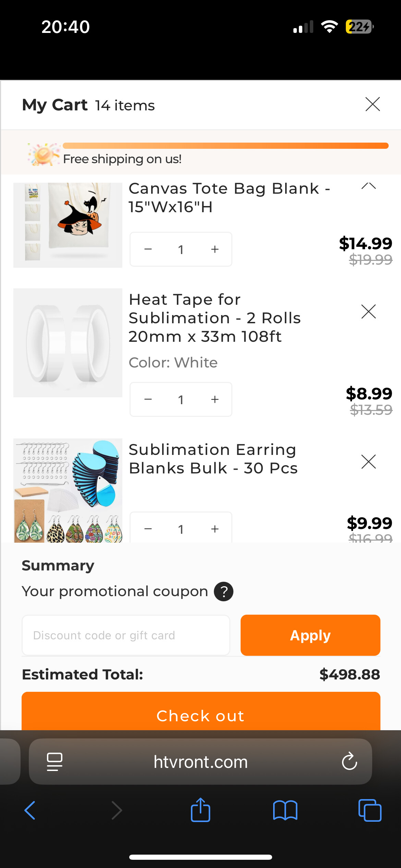
Task: Increase Canvas Tote Bag quantity
Action: coord(215,249)
